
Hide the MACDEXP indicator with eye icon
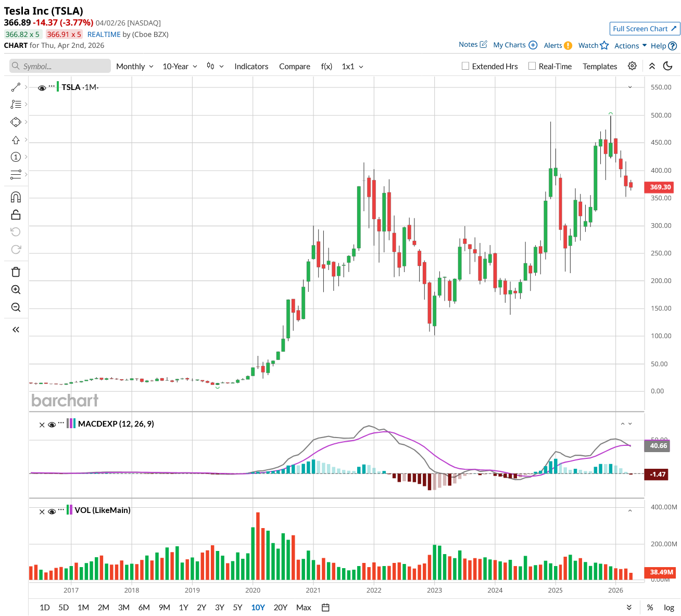(52, 425)
